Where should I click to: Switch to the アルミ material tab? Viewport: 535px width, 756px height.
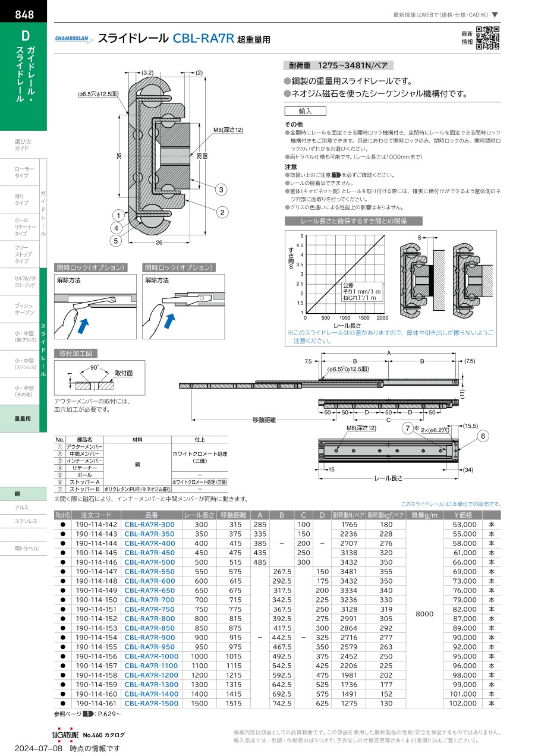21,508
